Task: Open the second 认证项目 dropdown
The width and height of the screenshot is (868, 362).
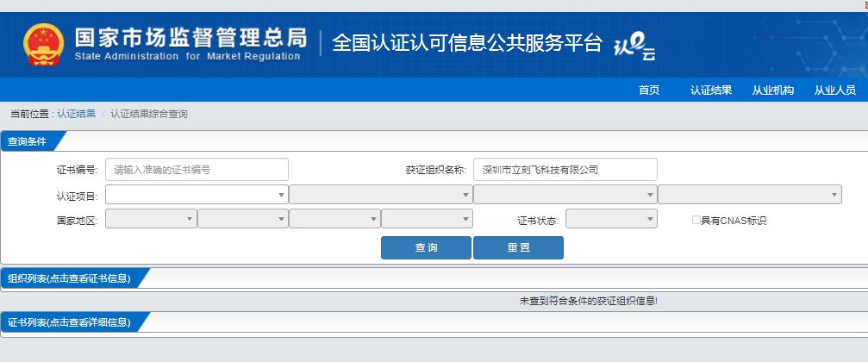Action: click(381, 194)
